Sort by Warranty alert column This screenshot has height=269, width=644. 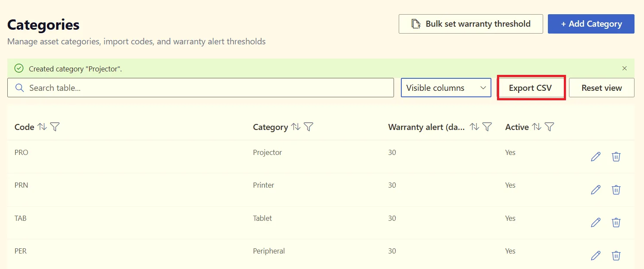click(474, 127)
